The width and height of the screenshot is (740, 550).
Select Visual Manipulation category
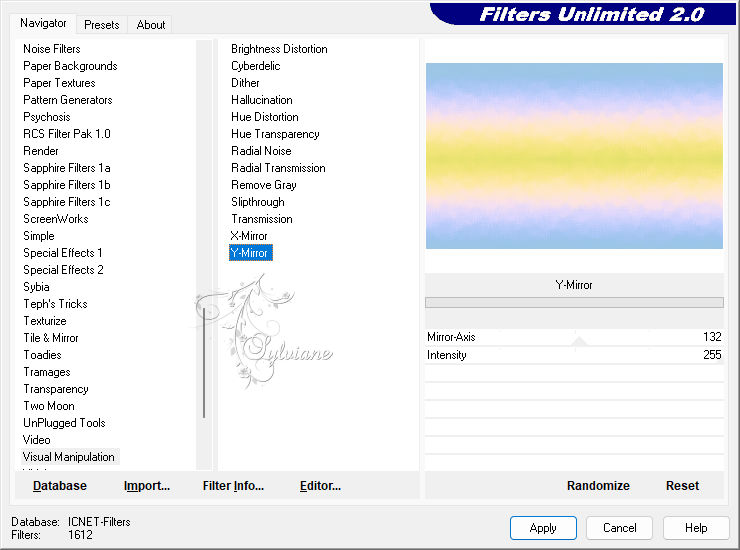[69, 457]
